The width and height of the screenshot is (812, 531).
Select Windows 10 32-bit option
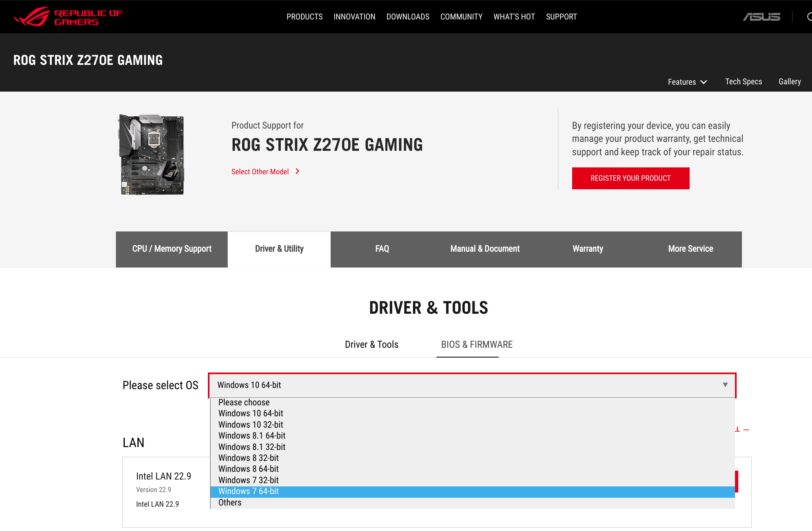pos(250,424)
